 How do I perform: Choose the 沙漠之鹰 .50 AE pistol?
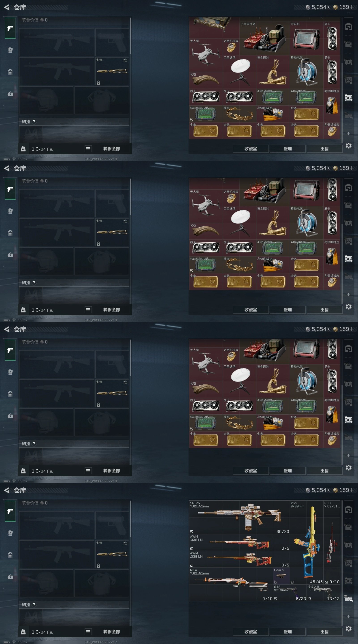324,593
